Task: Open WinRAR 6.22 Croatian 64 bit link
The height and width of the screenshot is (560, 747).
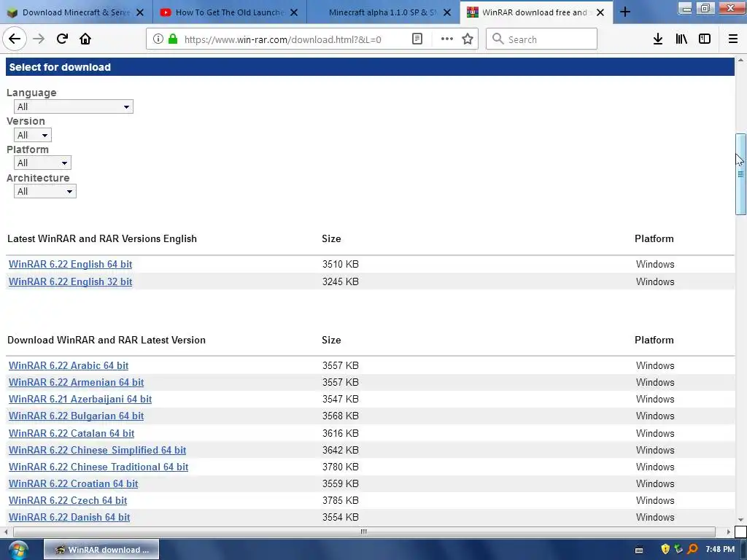Action: 73,484
